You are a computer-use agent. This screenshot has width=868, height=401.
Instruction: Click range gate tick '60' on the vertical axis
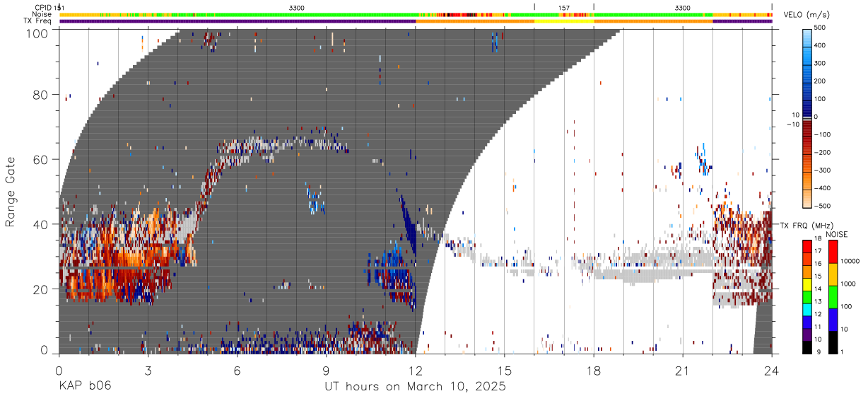(41, 159)
